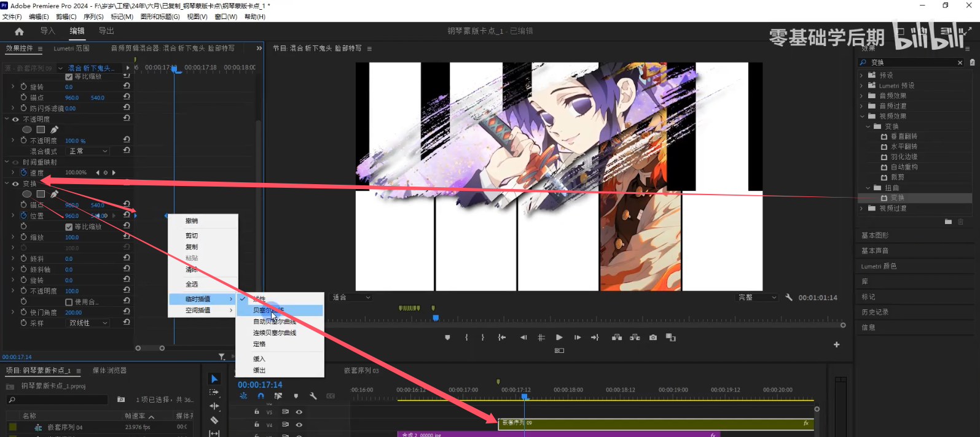Toggle 位置 animation stopwatch
The height and width of the screenshot is (437, 980).
point(23,215)
